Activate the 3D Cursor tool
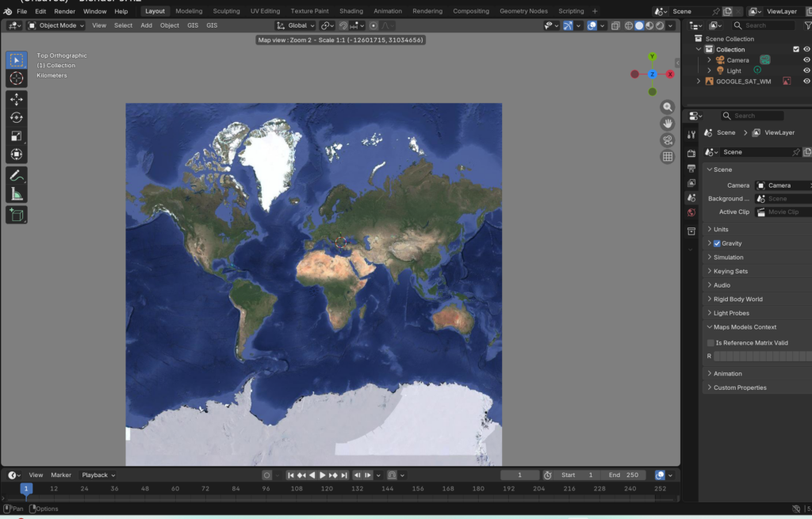The width and height of the screenshot is (812, 519). [17, 78]
